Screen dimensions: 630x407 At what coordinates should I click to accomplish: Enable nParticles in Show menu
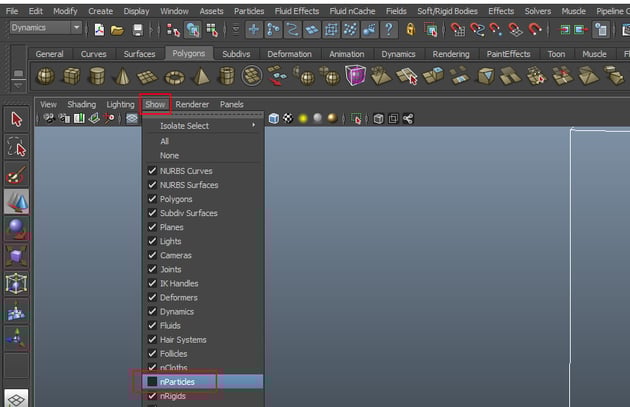(203, 382)
